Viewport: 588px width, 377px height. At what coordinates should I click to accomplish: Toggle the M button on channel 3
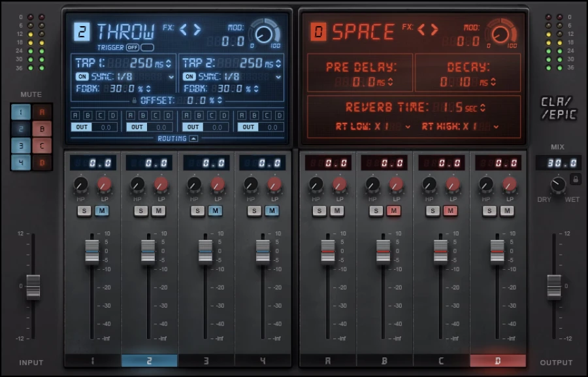(x=215, y=211)
